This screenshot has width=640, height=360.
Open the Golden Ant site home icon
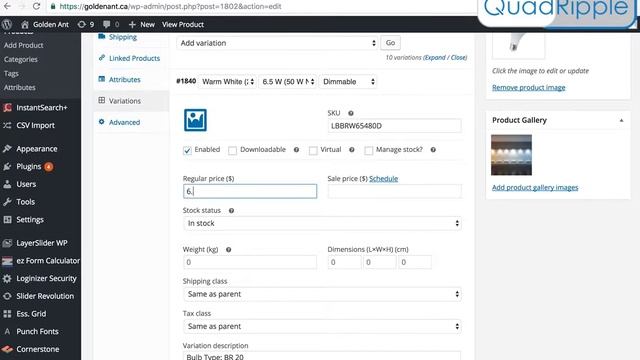pyautogui.click(x=25, y=24)
